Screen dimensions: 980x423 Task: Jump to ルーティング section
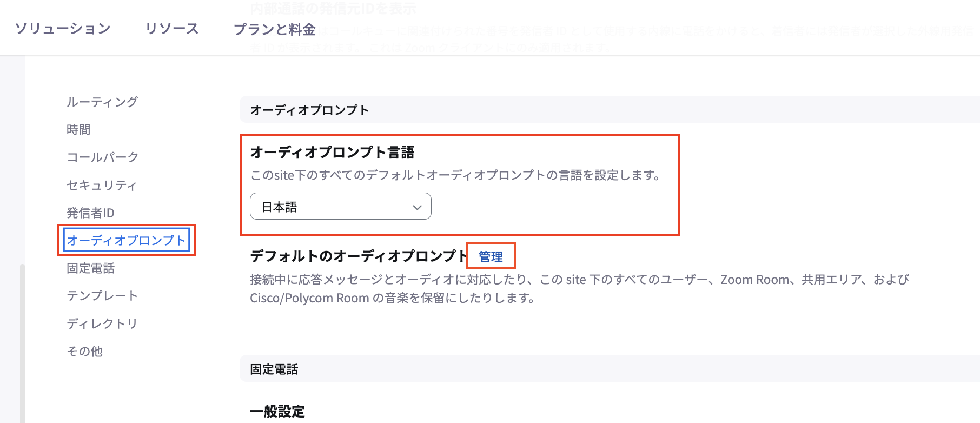pos(102,102)
